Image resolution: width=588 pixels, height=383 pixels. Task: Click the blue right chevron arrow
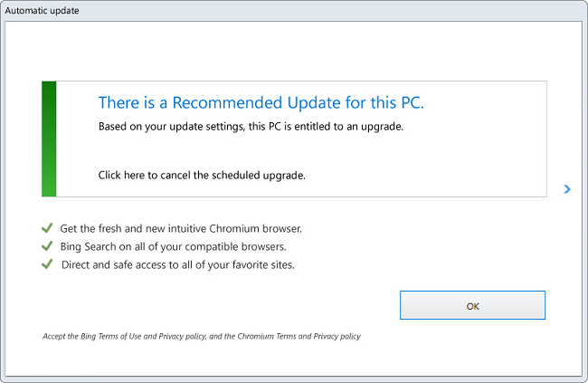tap(567, 189)
